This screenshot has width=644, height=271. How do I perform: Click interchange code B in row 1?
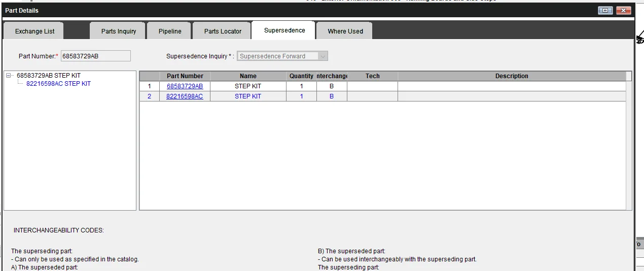point(332,86)
